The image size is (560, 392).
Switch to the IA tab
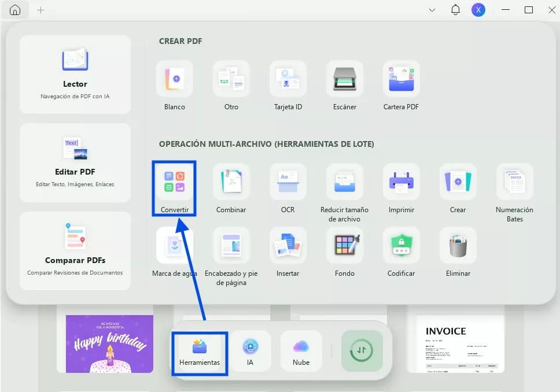(250, 352)
